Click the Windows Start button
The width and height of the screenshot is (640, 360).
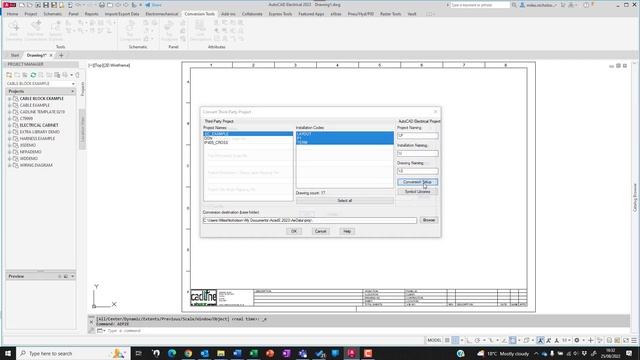[8, 353]
